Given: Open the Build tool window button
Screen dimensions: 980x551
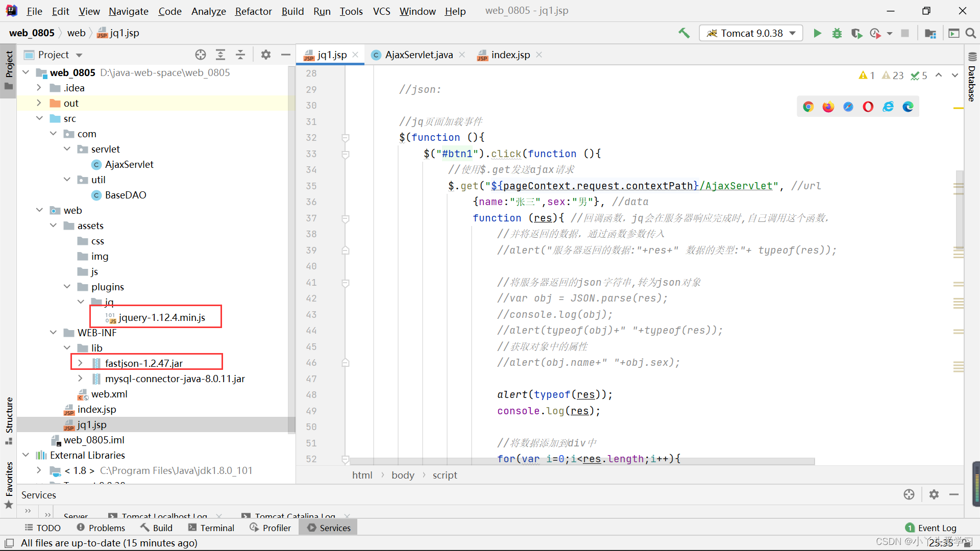Looking at the screenshot, I should 156,528.
